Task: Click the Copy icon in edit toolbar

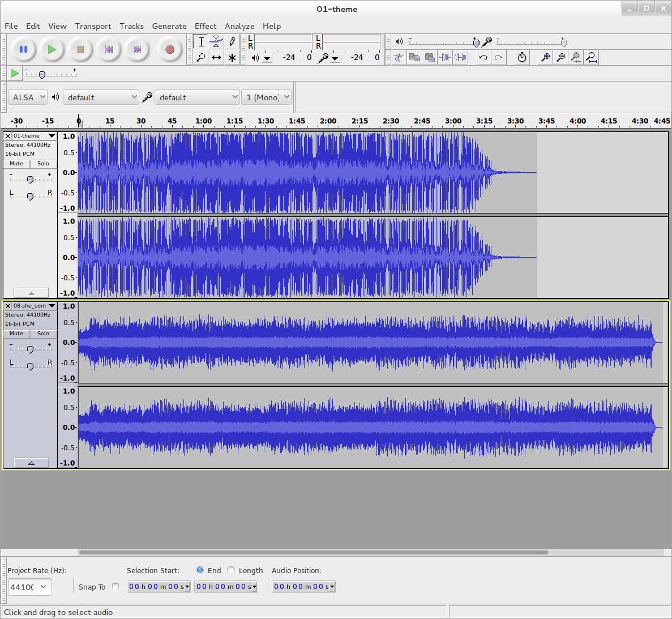Action: pos(414,57)
